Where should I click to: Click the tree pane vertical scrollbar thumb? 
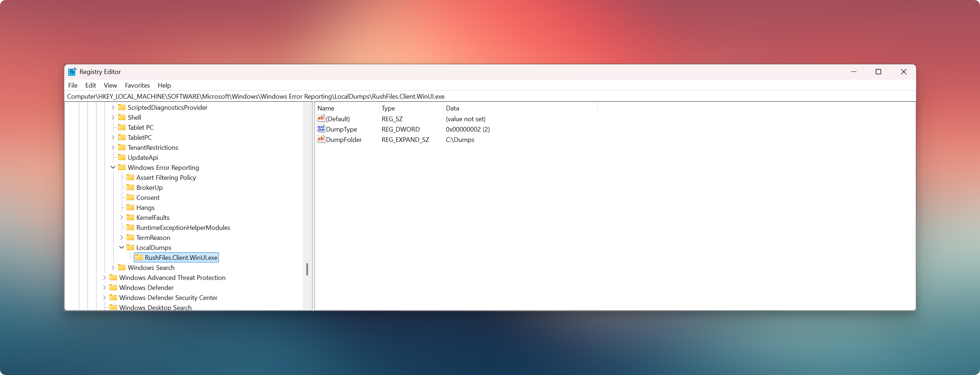307,269
